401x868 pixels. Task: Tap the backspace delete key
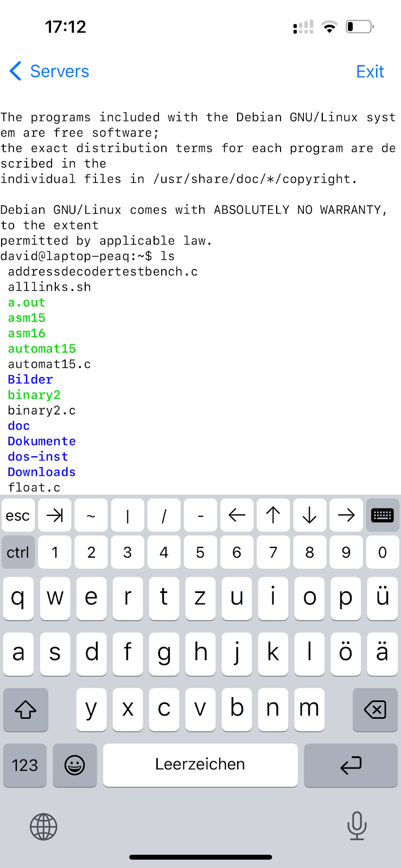(x=375, y=710)
